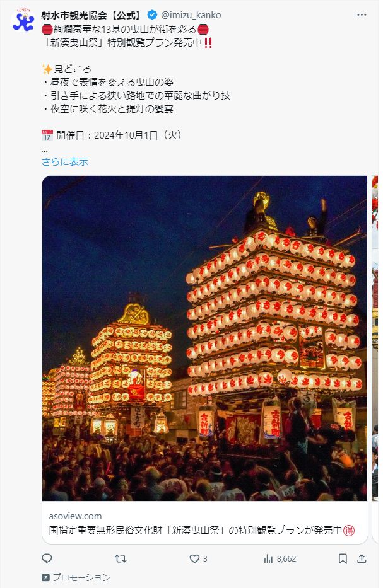383x588 pixels.
Task: Open the @imizu_kanko handle link
Action: pos(191,15)
